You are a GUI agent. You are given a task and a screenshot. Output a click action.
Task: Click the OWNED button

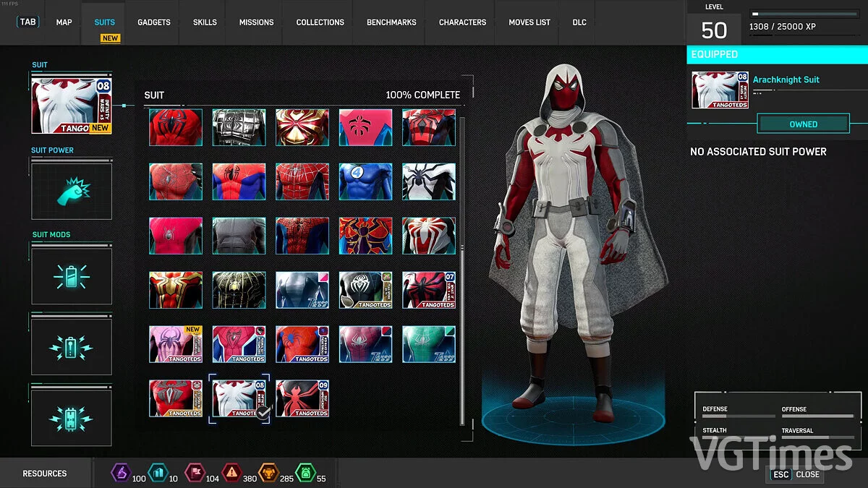pyautogui.click(x=803, y=124)
